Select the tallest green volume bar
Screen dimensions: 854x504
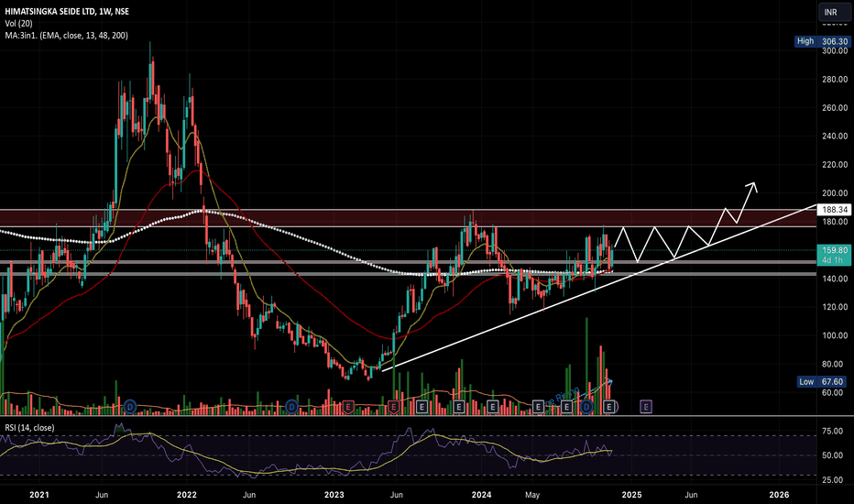click(586, 367)
